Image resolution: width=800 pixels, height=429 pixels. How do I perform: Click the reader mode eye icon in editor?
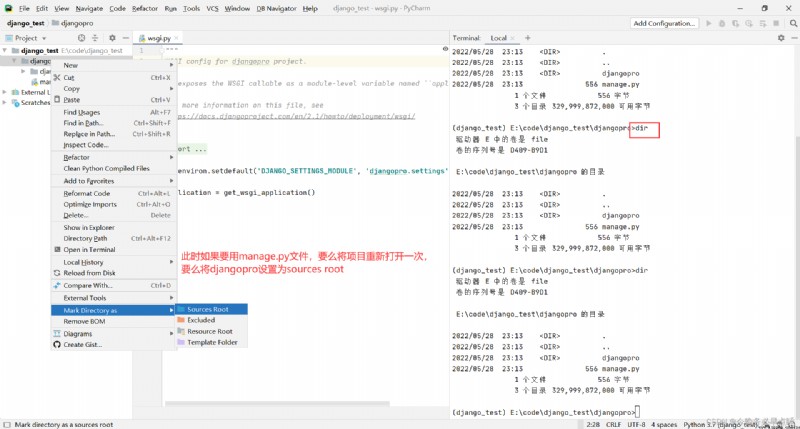(x=445, y=49)
